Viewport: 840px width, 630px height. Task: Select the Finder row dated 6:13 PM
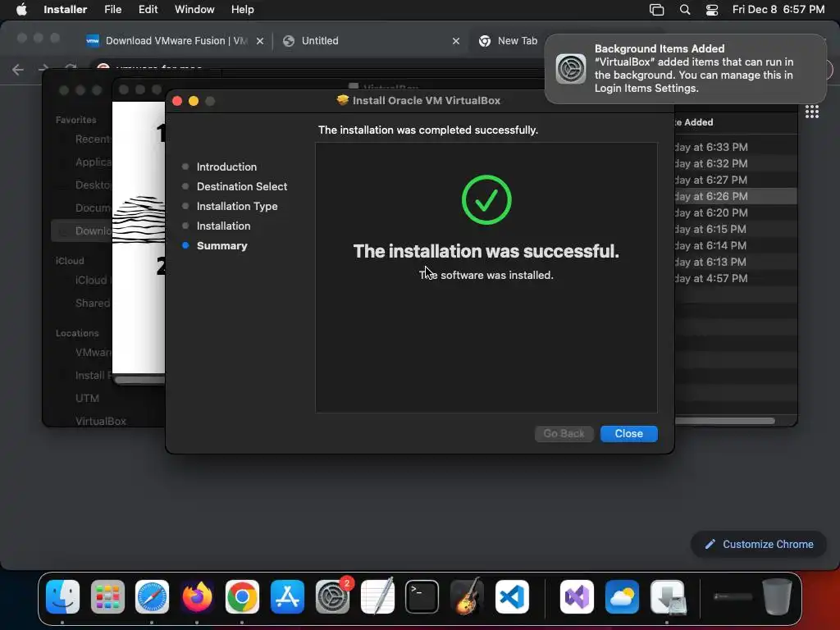coord(736,262)
